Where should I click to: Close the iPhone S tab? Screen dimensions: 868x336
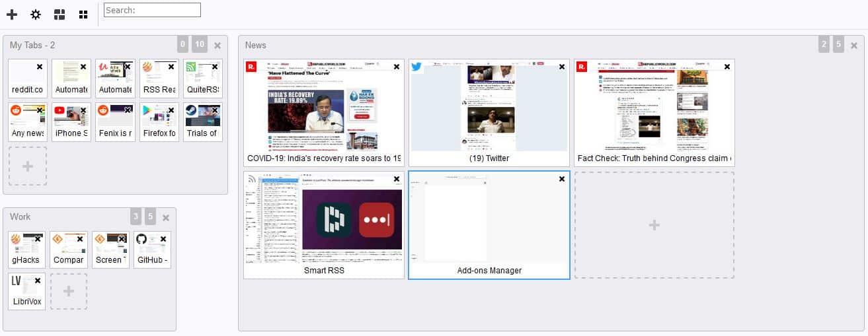pyautogui.click(x=83, y=110)
